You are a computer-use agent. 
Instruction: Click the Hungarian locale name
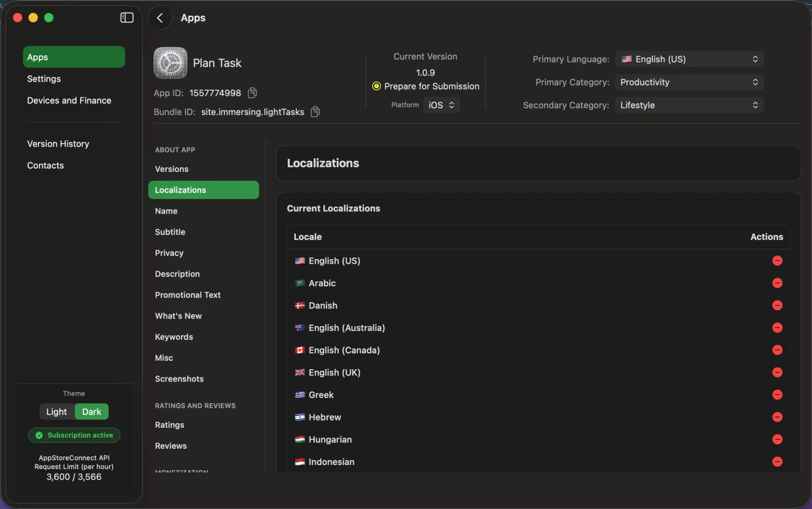(330, 440)
